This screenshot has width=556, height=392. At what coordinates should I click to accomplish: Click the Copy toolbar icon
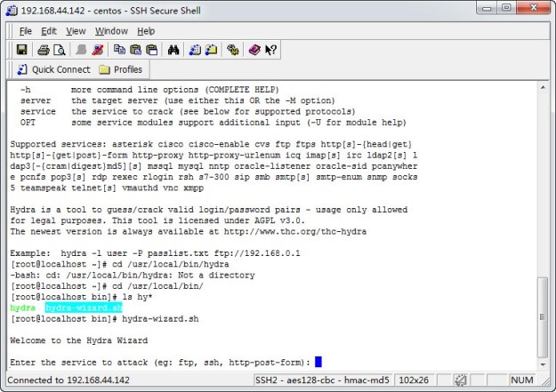[x=119, y=50]
